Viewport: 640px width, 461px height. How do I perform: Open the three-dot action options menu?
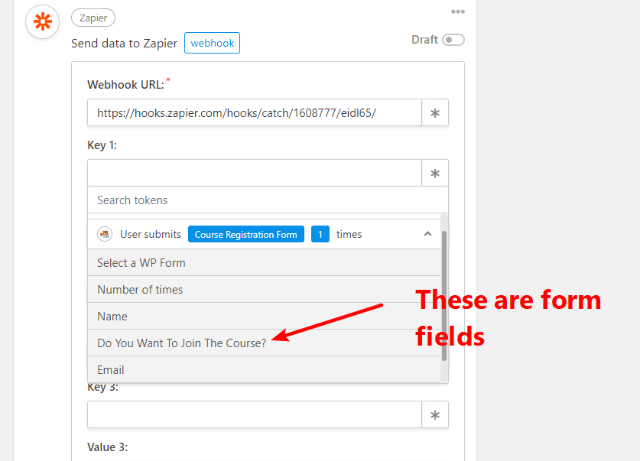point(458,11)
